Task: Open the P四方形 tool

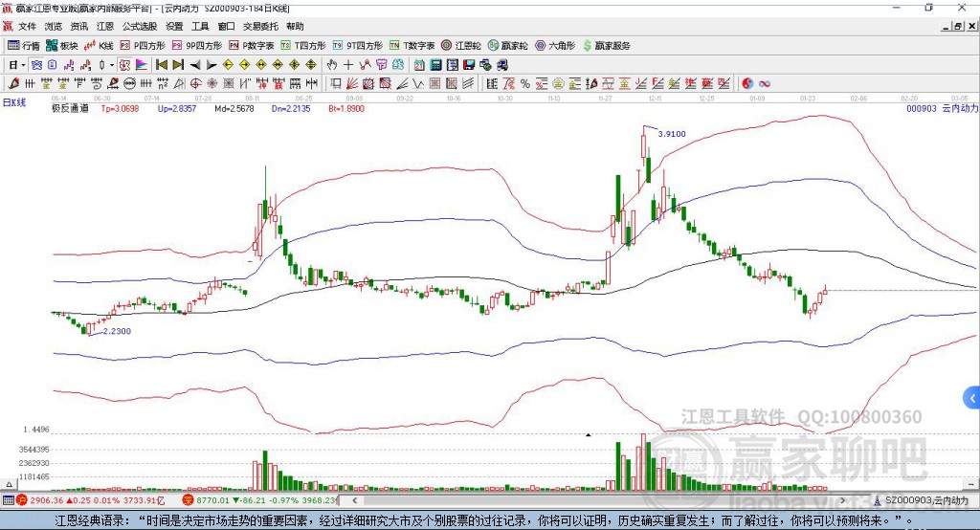Action: tap(143, 46)
